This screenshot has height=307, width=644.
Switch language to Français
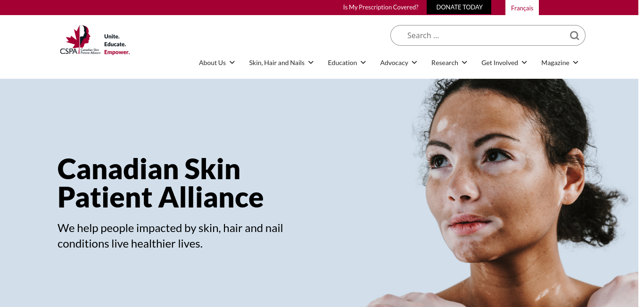click(x=522, y=8)
